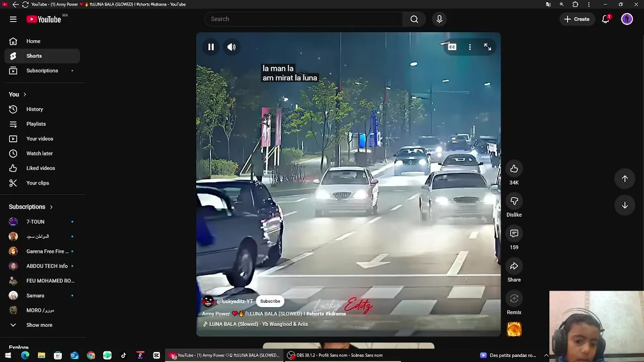Screen dimensions: 644x362
Task: Open the purple account avatar menu
Action: click(627, 19)
